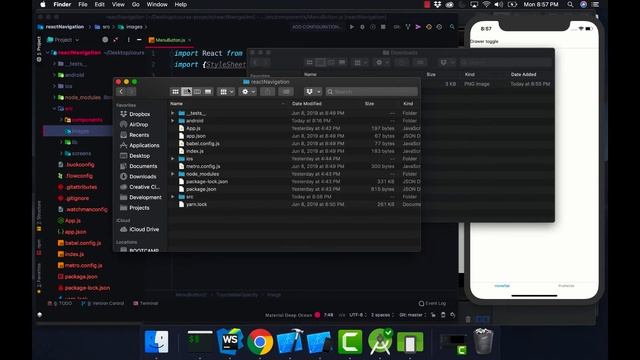Viewport: 640px width, 360px height.
Task: Open the View menu in menu bar
Action: click(x=118, y=4)
